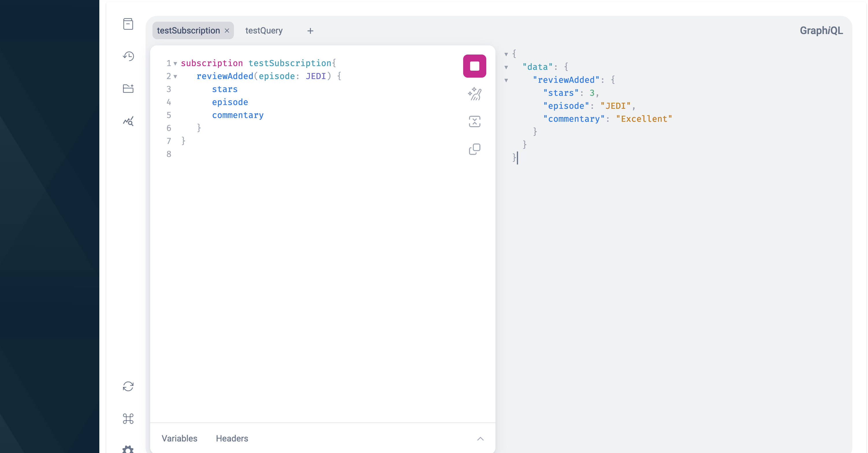Screen dimensions: 868x453
Task: Expand the variables editor with chevron
Action: (x=480, y=439)
